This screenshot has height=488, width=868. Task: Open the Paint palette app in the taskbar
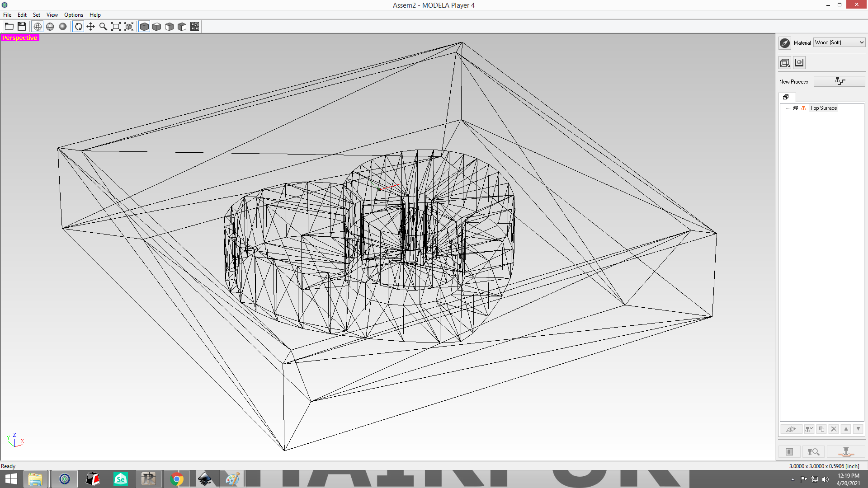coord(233,479)
